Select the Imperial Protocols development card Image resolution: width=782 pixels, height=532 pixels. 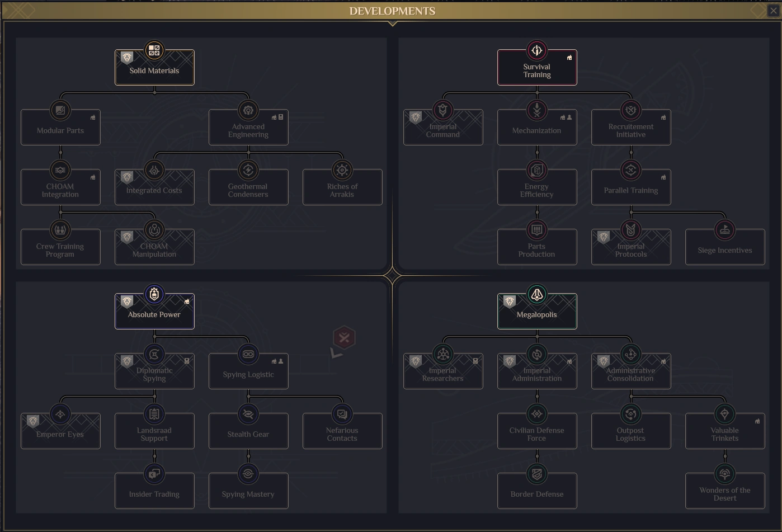631,247
